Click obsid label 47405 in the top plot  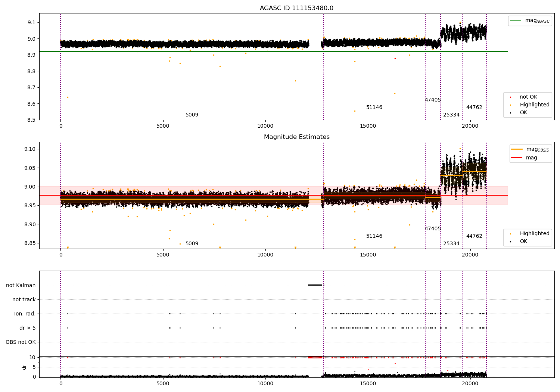tap(433, 100)
